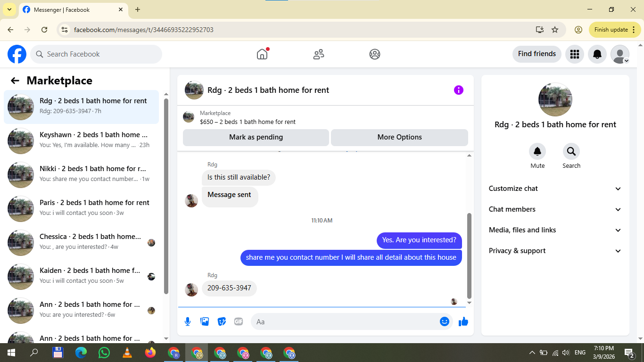
Task: Bookmark this page with star icon
Action: tap(555, 30)
